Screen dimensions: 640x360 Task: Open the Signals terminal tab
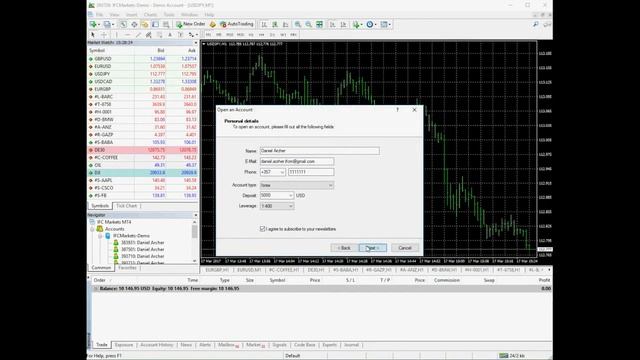point(280,345)
